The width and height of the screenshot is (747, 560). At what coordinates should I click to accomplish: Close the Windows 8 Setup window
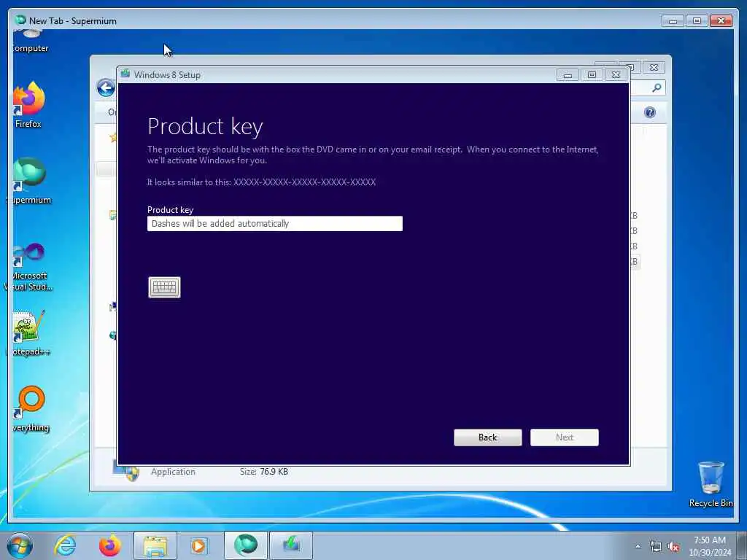616,75
